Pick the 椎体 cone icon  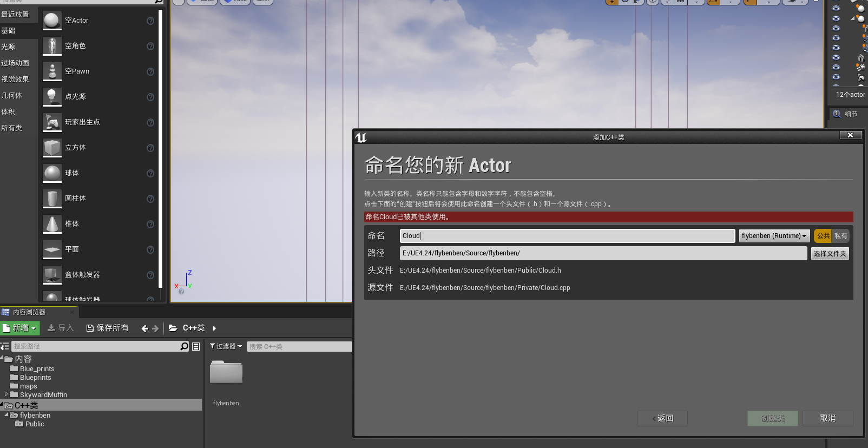coord(52,224)
